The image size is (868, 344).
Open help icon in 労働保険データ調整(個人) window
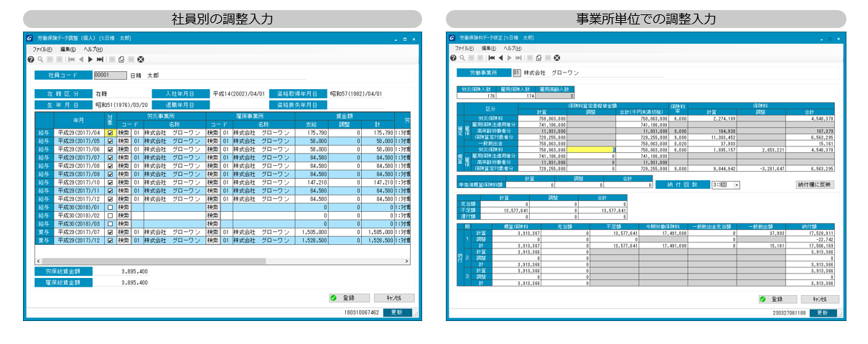(x=30, y=59)
